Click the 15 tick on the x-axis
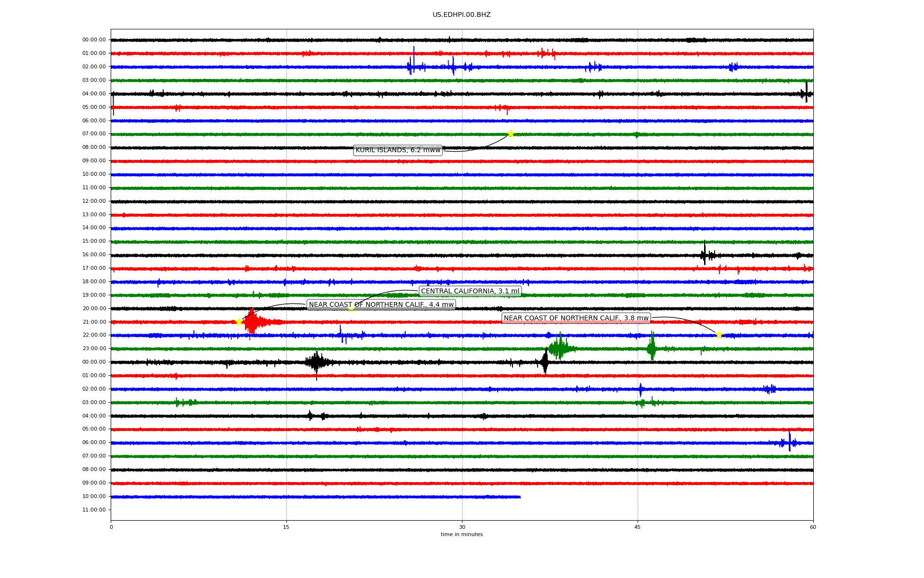Image resolution: width=924 pixels, height=578 pixels. [286, 527]
